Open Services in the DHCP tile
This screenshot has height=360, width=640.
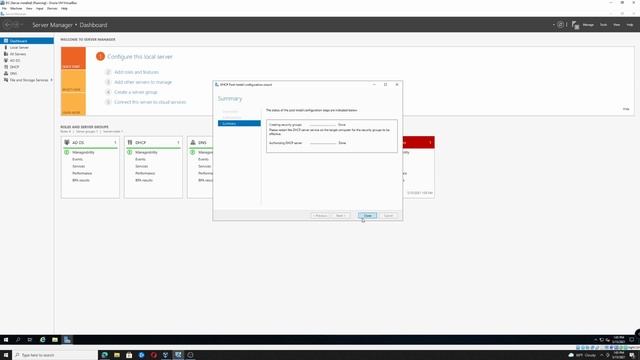pyautogui.click(x=142, y=166)
